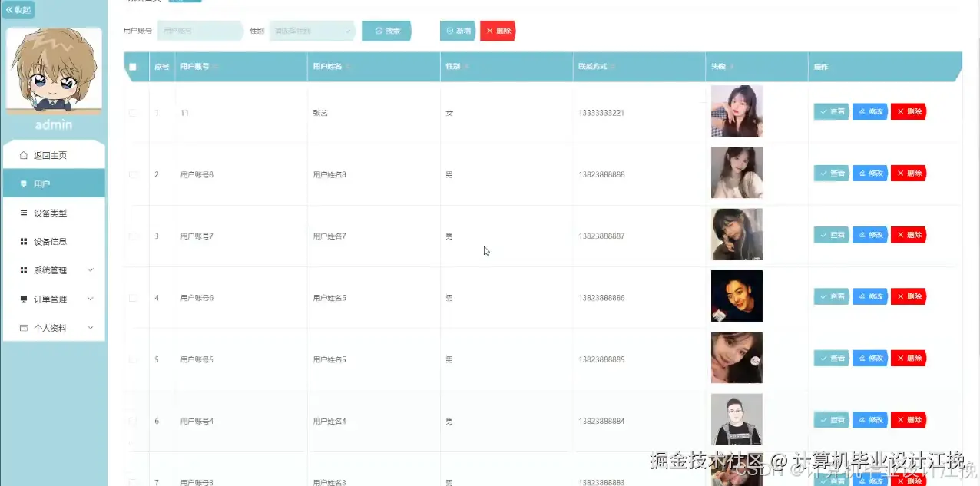
Task: Click 查看 for the 用户姓名4 row
Action: 832,419
